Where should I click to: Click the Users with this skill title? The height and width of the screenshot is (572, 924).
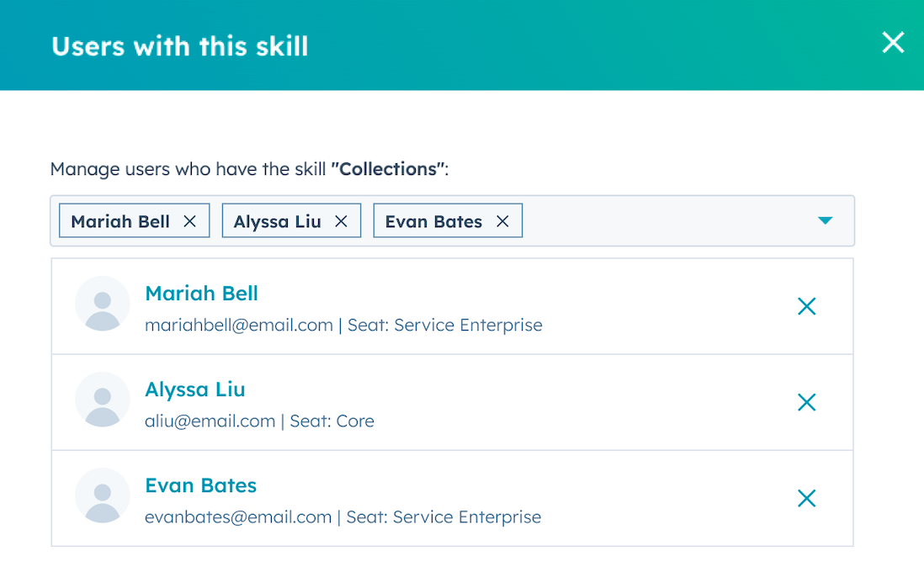[x=179, y=46]
